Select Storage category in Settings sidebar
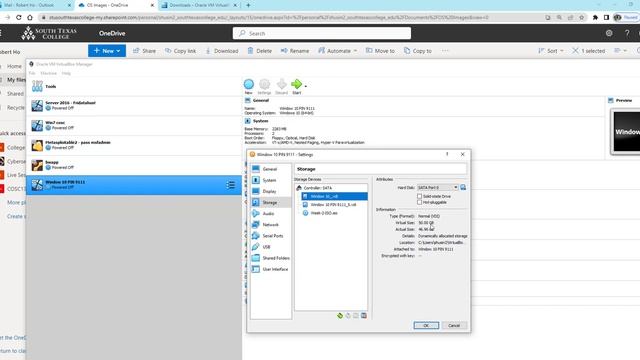This screenshot has width=640, height=360. pyautogui.click(x=270, y=202)
